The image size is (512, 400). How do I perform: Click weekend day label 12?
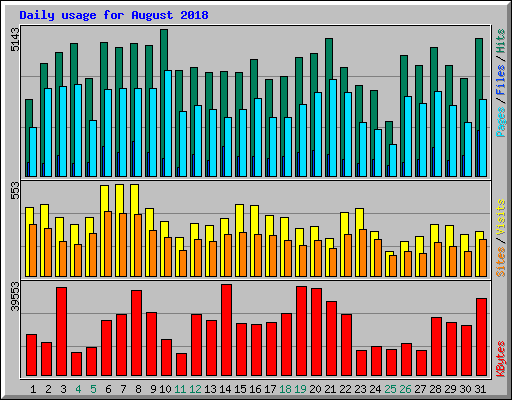coord(195,389)
